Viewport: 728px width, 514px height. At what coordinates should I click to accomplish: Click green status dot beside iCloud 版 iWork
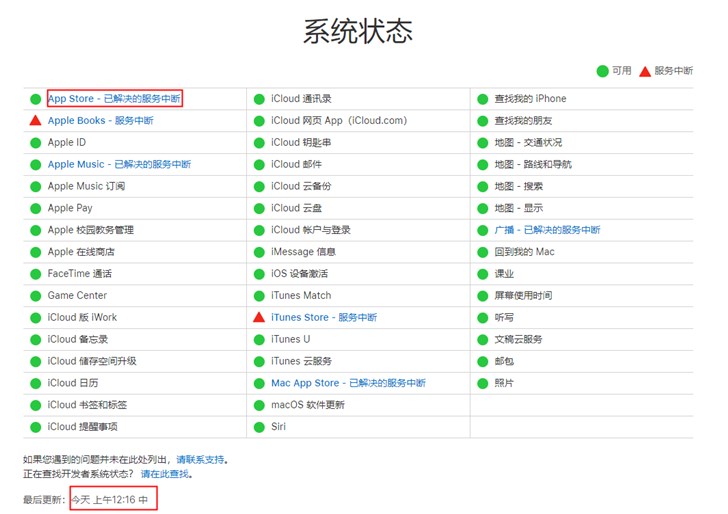click(x=36, y=318)
